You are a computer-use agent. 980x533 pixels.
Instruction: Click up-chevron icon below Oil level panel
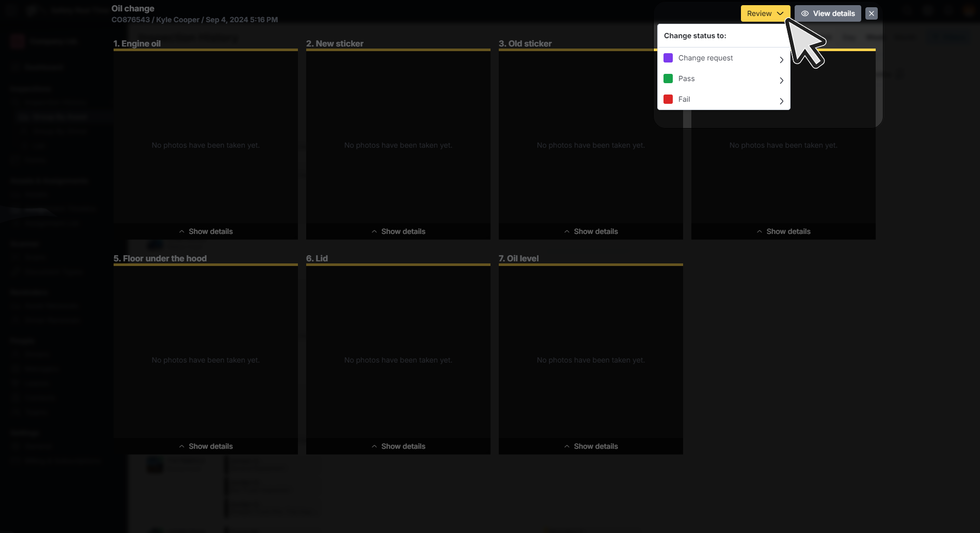(x=567, y=446)
